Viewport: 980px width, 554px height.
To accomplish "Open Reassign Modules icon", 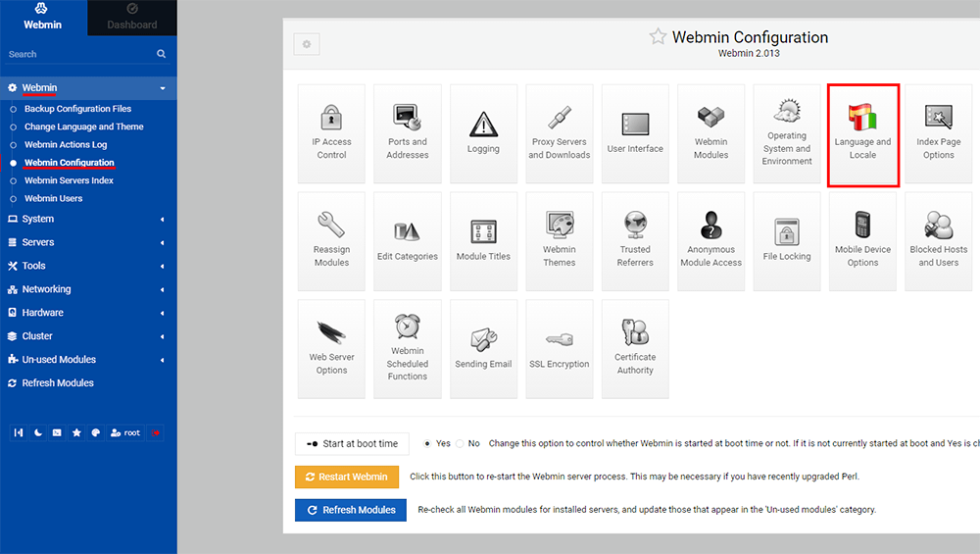I will click(331, 241).
